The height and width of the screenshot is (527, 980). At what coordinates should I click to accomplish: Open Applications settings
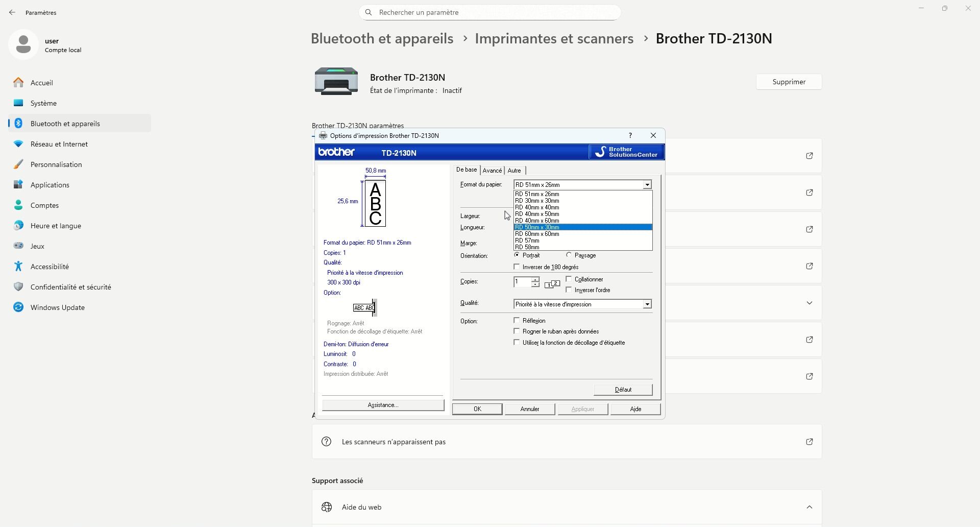coord(80,185)
